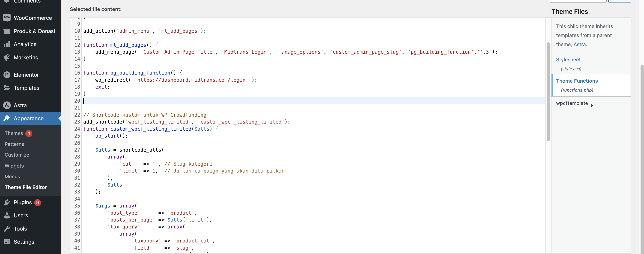Open the Marketing menu

31,57
